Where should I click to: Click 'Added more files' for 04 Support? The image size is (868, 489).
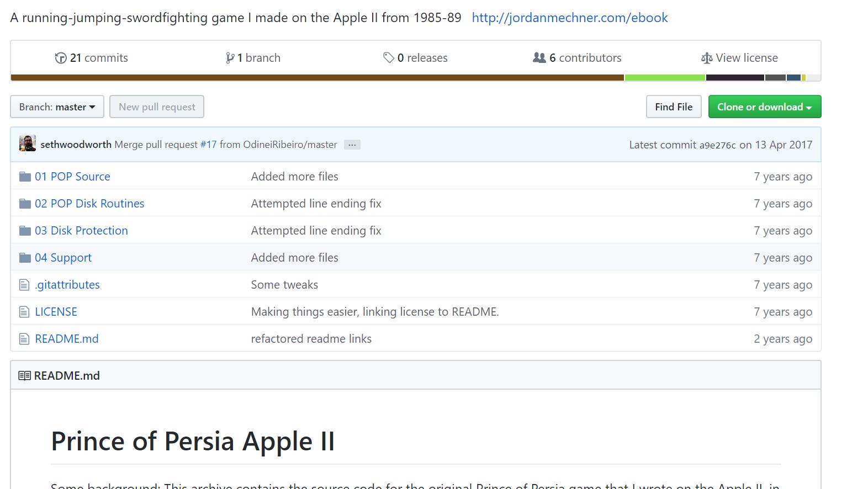[295, 258]
